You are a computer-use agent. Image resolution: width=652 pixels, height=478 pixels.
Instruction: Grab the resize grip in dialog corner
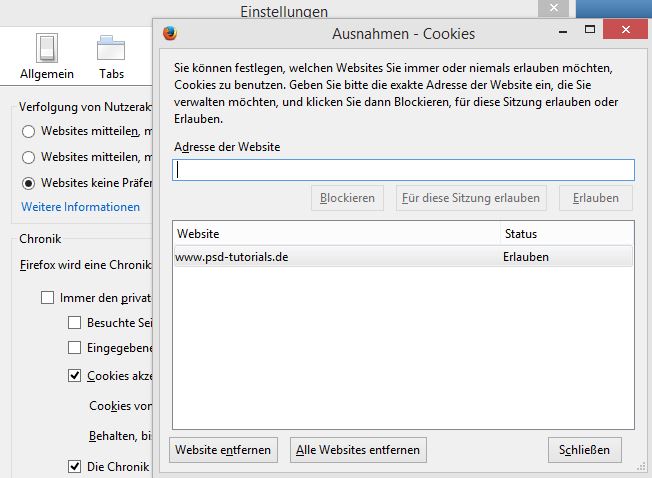(641, 467)
